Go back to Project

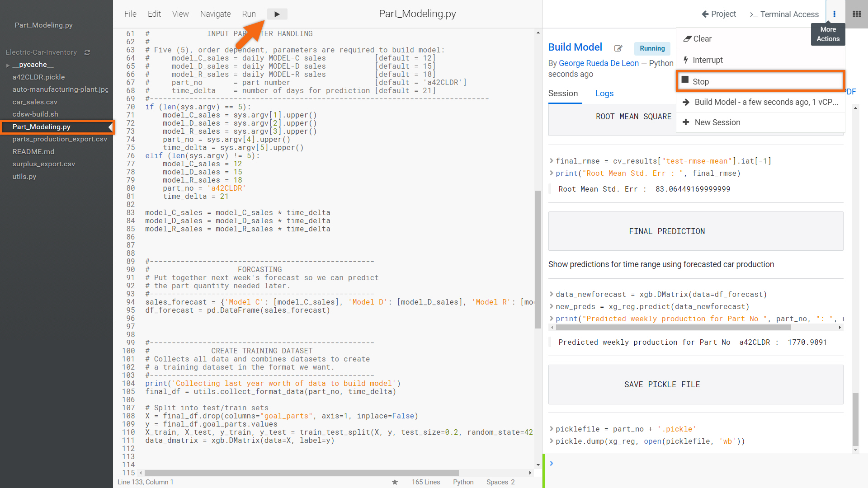[718, 14]
